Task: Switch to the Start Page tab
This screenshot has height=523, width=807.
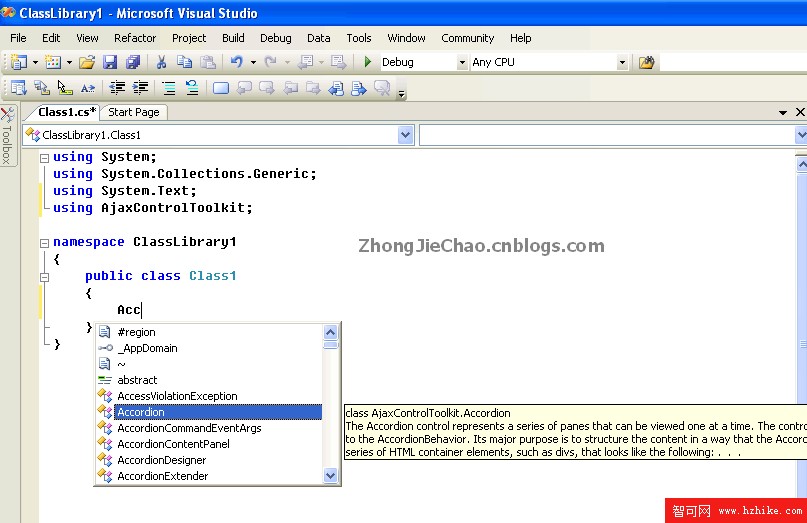Action: [x=134, y=112]
